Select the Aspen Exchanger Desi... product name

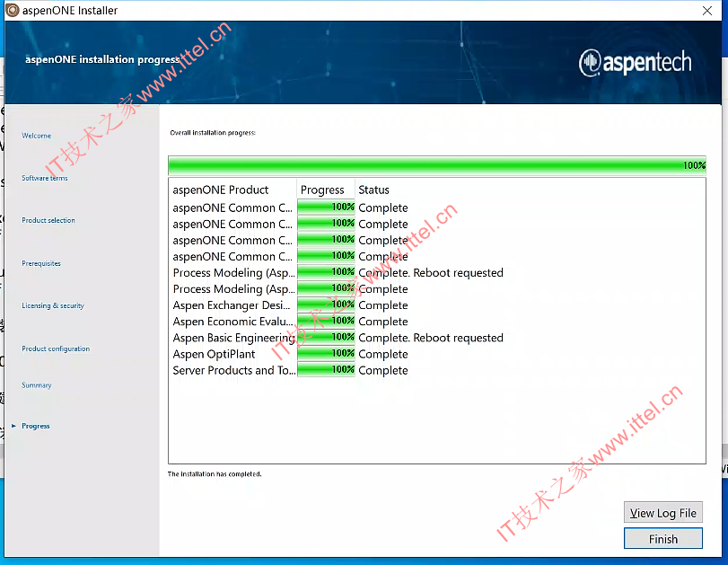tap(232, 305)
